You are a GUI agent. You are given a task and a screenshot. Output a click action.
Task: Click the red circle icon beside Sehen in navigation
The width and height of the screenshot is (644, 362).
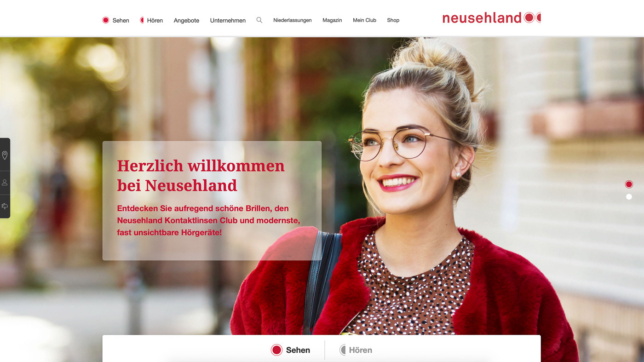click(106, 20)
